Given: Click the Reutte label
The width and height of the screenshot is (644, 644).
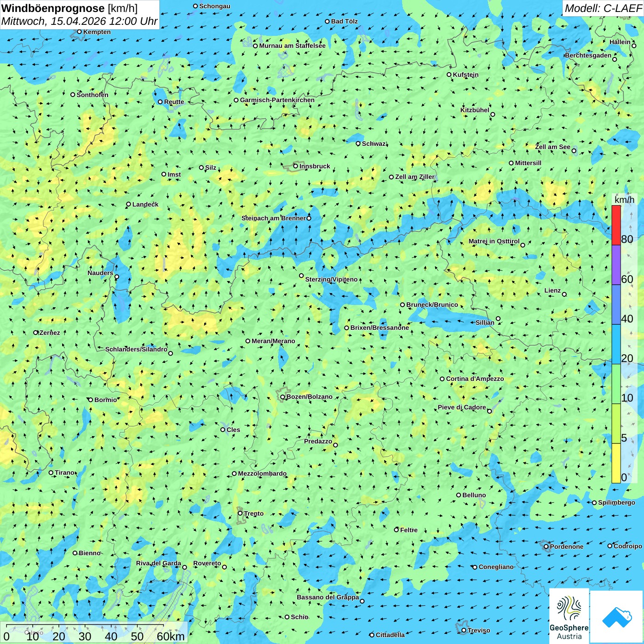Looking at the screenshot, I should pos(174,102).
